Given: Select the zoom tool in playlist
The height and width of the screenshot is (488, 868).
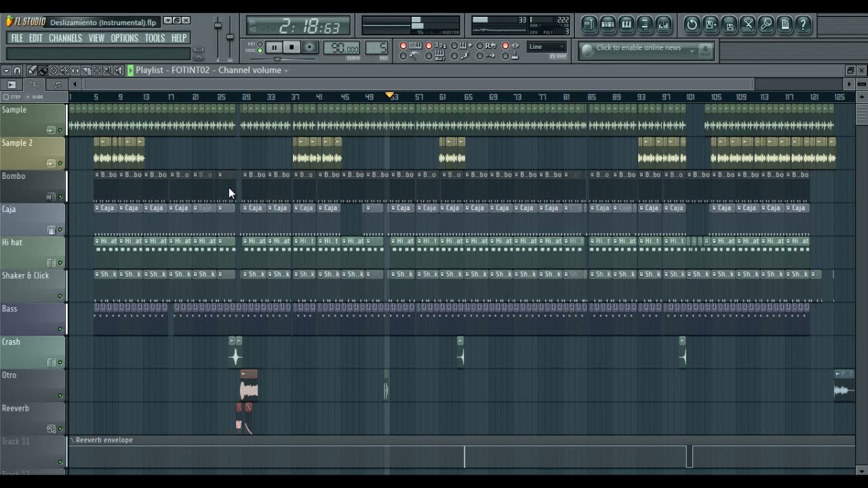Looking at the screenshot, I should [x=108, y=70].
